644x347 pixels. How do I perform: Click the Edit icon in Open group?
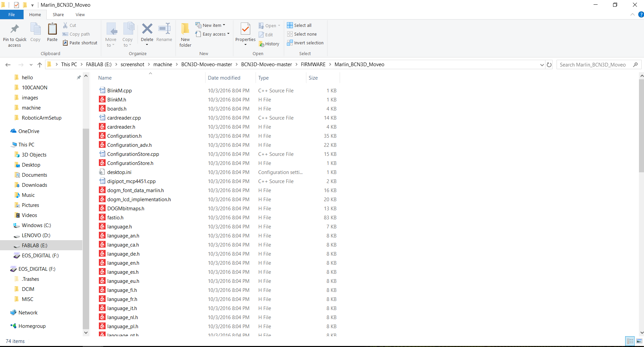coord(261,35)
